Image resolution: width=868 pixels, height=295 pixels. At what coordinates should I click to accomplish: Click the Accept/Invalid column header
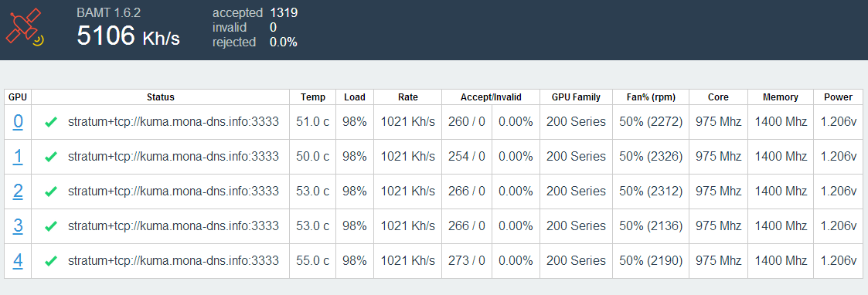[x=491, y=97]
